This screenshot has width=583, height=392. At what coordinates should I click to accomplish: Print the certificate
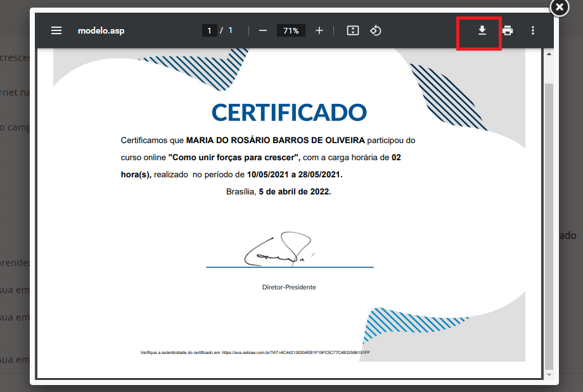508,30
